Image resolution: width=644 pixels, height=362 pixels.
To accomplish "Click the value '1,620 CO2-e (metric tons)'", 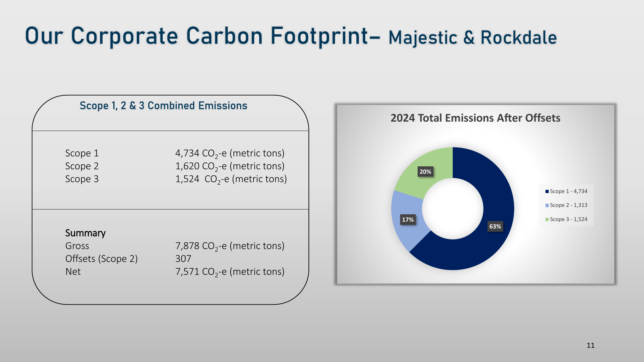I will 230,166.
